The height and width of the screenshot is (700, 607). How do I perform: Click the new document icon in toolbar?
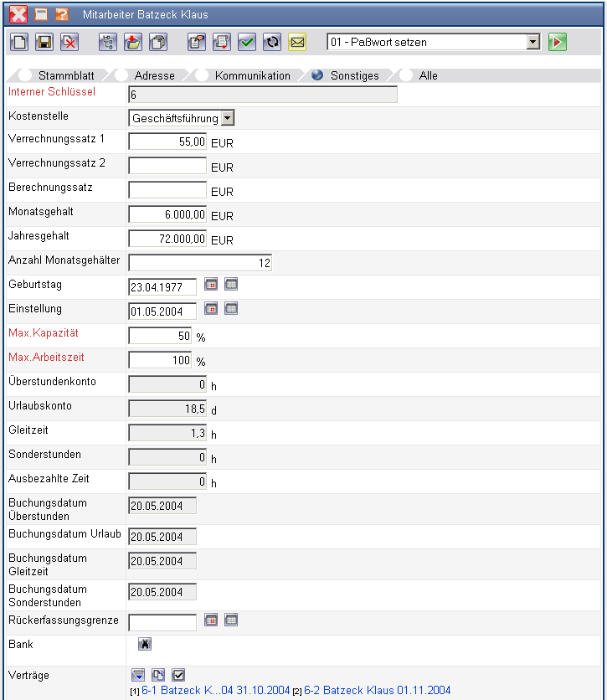click(20, 42)
